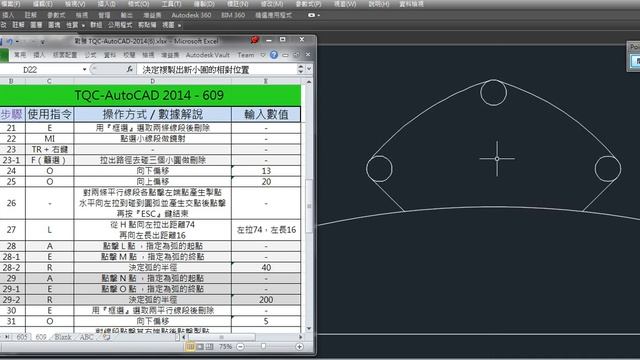Open AutoCAD's 工具(T) menu
640x360 pixels.
coord(171,4)
